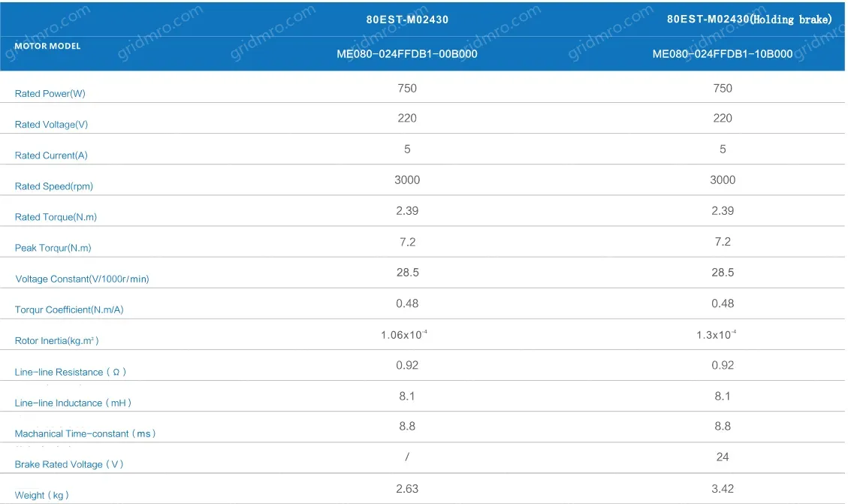Click the Rated Speed(rpm) row label
Viewport: 848px width, 504px height.
point(54,186)
